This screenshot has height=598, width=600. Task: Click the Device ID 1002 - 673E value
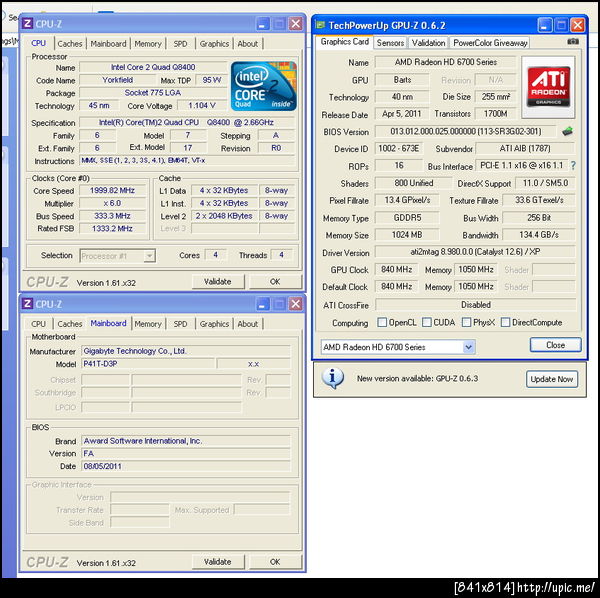coord(398,148)
